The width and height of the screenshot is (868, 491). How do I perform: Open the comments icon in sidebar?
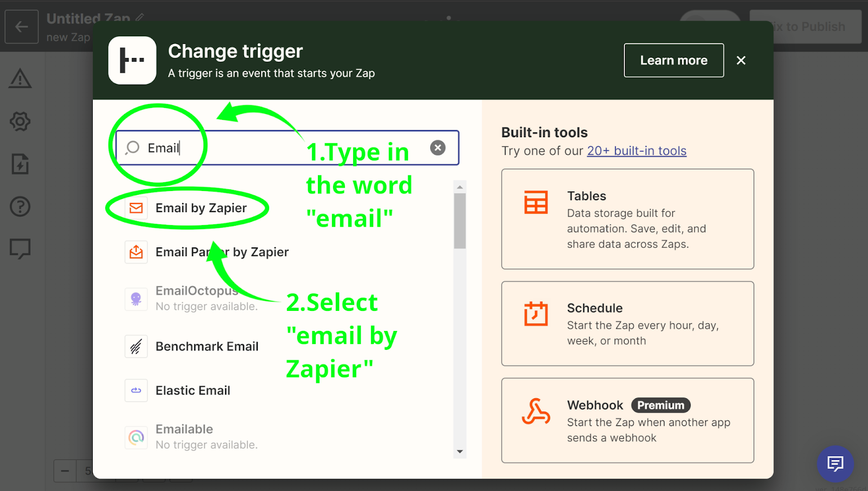20,248
